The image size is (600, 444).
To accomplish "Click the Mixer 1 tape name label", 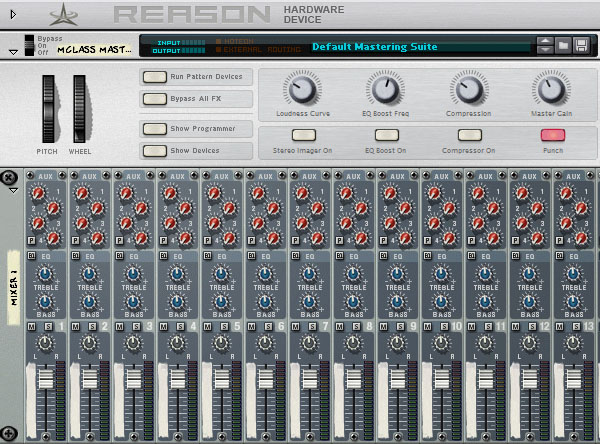I will (x=14, y=287).
